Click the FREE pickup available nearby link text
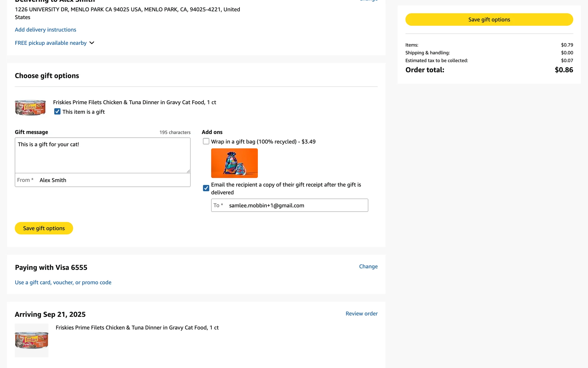588x368 pixels. click(51, 43)
